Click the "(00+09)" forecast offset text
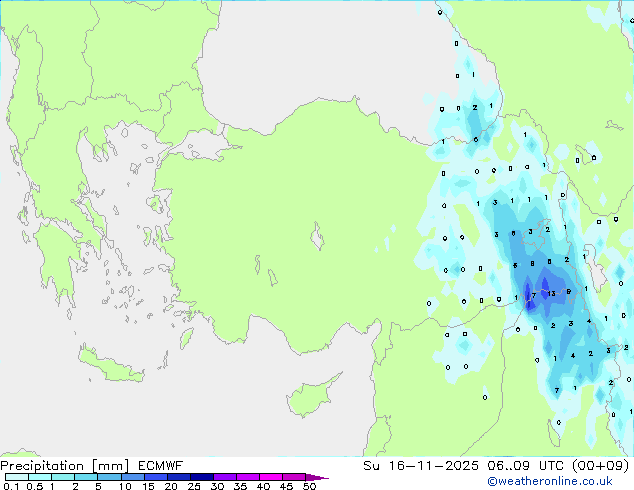634x490 pixels. tap(600, 466)
